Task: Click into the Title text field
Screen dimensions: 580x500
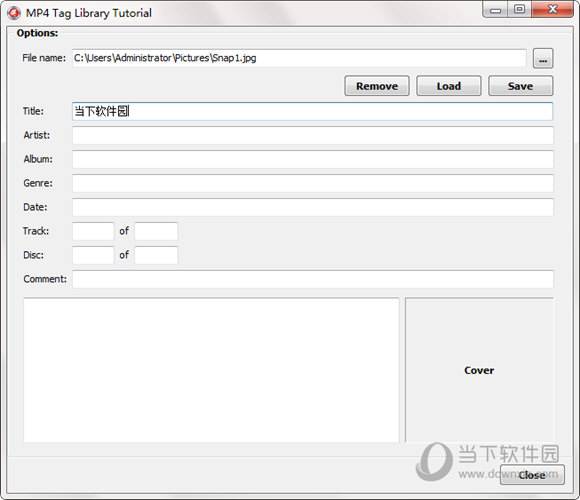Action: [313, 111]
